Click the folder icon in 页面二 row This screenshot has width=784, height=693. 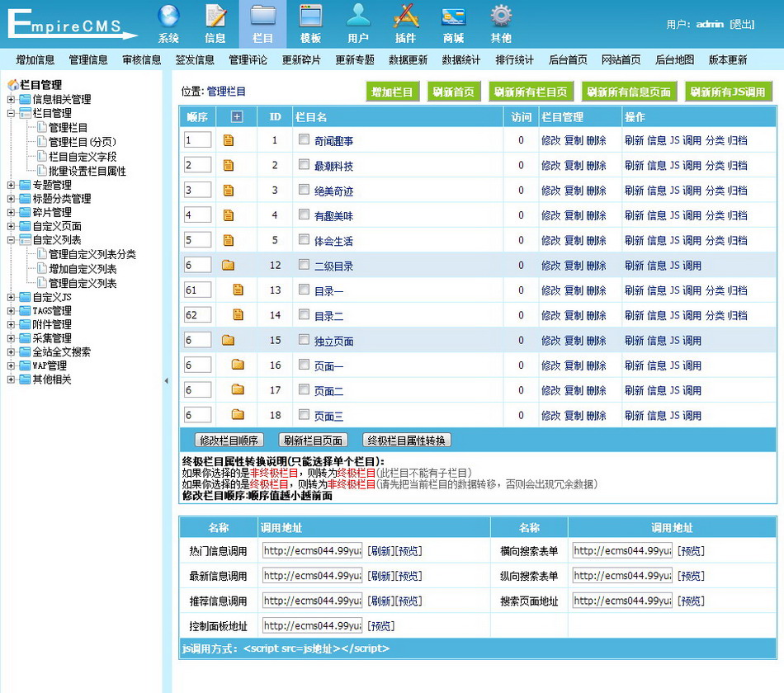click(x=238, y=389)
